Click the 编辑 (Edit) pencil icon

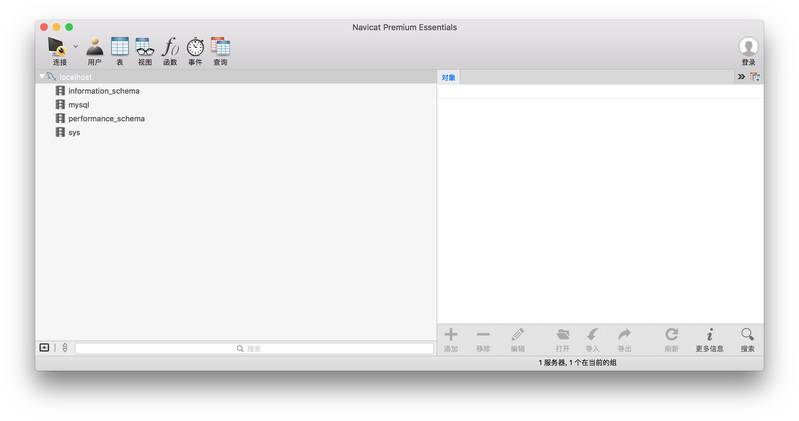point(517,335)
